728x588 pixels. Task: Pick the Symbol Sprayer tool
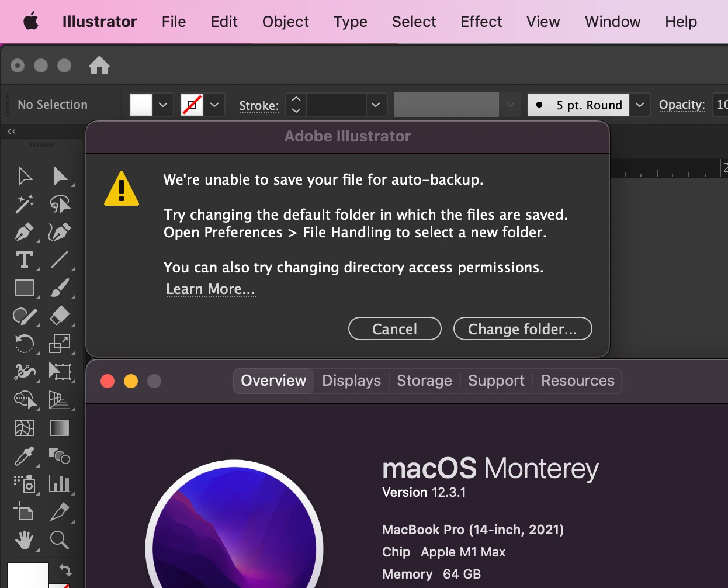tap(25, 484)
